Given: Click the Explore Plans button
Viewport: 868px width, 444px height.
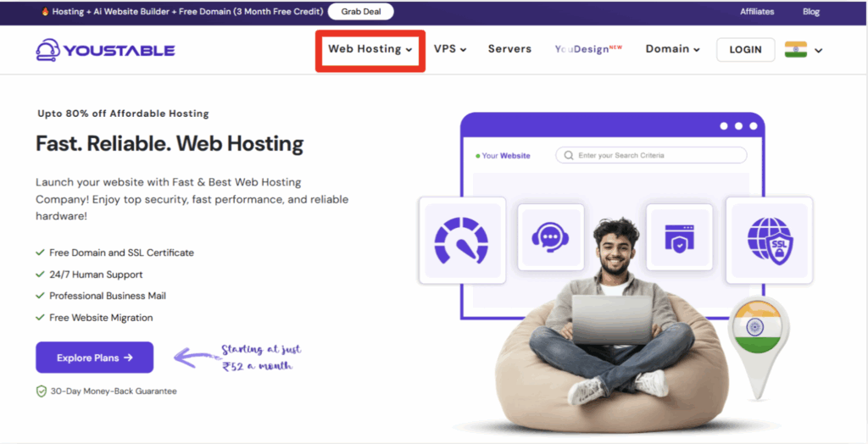Looking at the screenshot, I should (95, 358).
